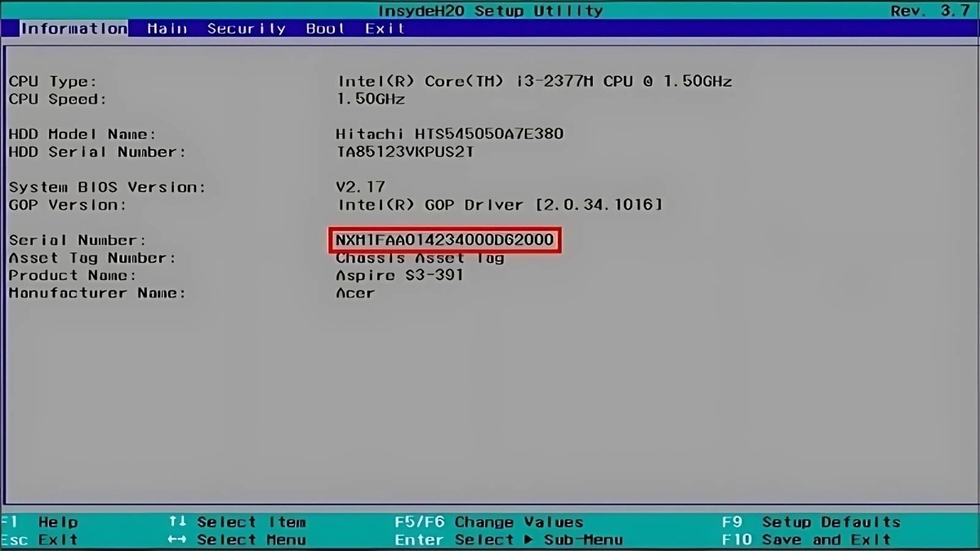
Task: Click the Rev. 3.7 version text
Action: [930, 11]
